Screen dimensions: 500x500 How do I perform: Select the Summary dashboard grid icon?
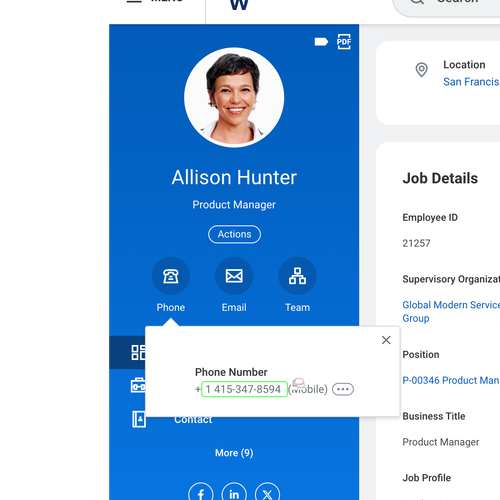pyautogui.click(x=138, y=352)
